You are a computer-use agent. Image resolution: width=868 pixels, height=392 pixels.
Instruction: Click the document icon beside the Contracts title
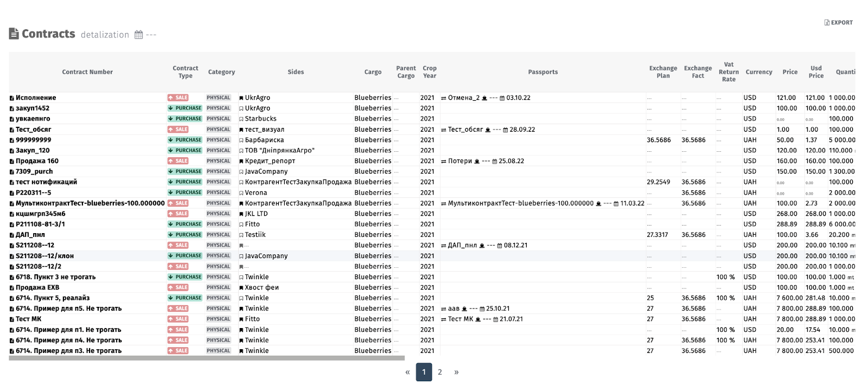point(14,34)
